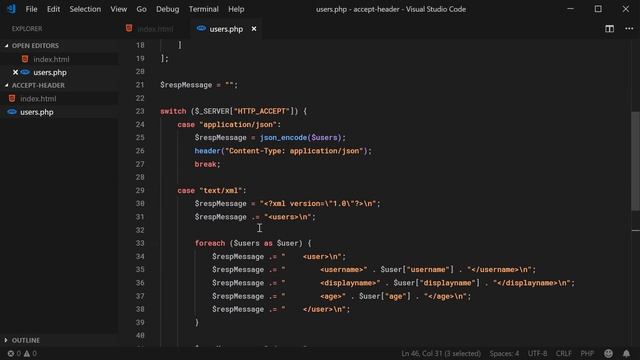640x360 pixels.
Task: Click line number 33 in the gutter
Action: tap(140, 243)
